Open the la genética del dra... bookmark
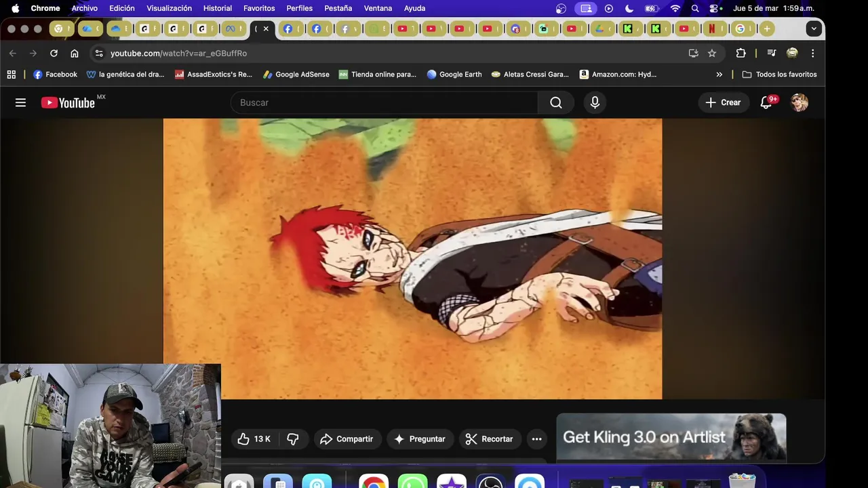868x488 pixels. coord(125,75)
